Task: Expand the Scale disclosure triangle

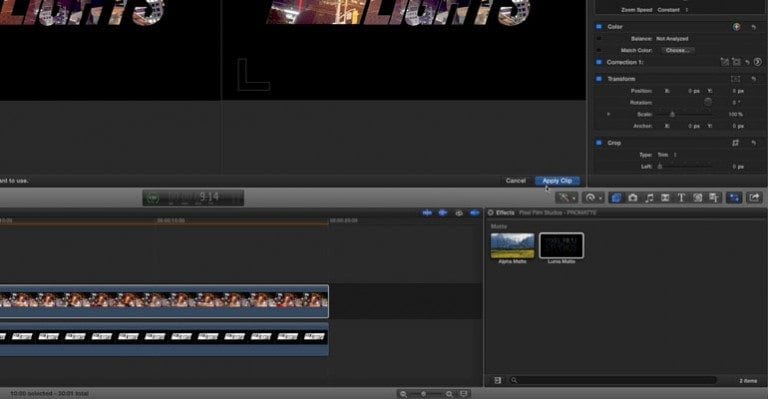Action: 609,114
